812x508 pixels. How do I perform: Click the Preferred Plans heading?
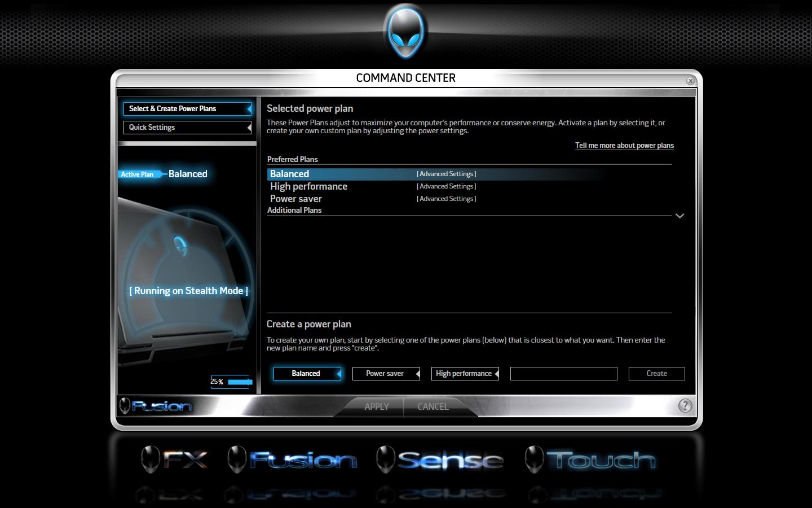(x=293, y=160)
